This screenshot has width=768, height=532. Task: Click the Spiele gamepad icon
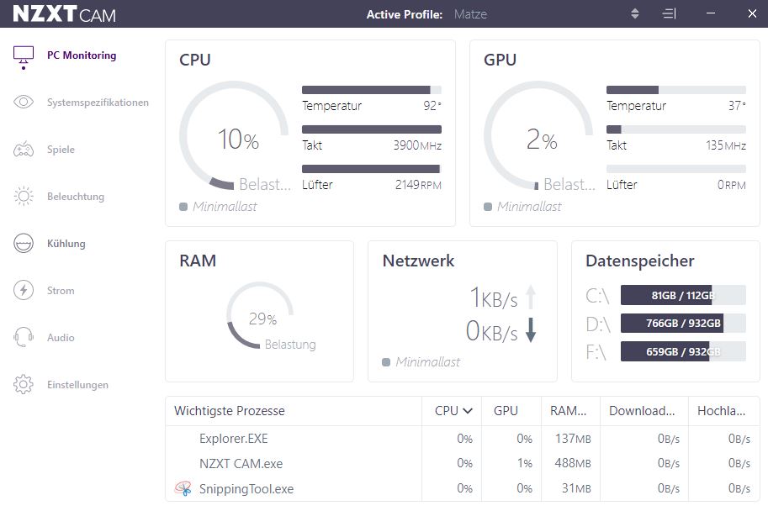point(23,150)
